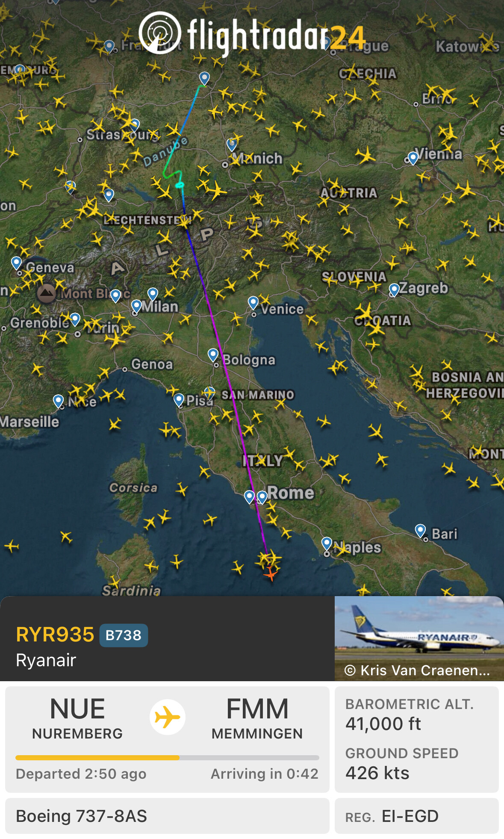Tap the Nuremberg airport pin at route start
This screenshot has height=839, width=504.
pos(204,78)
